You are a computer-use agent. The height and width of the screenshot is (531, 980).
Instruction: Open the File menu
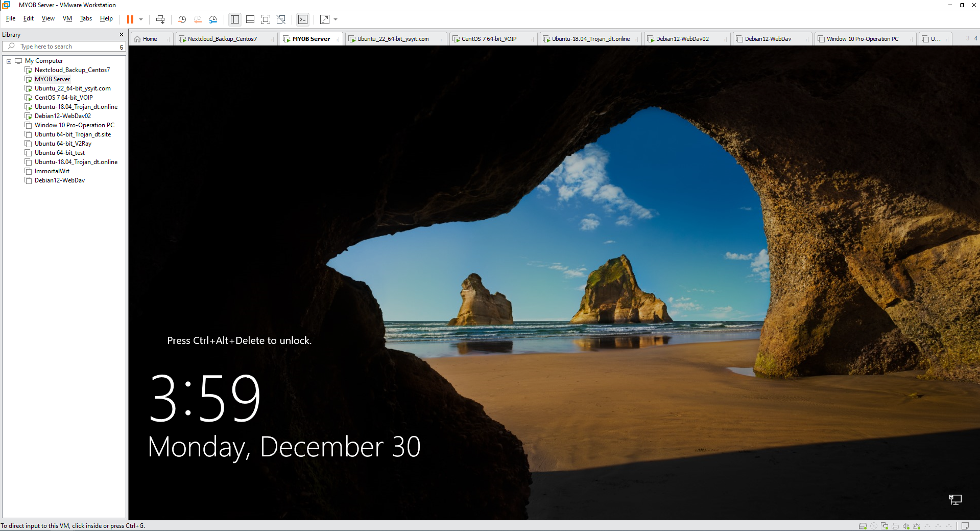point(11,18)
